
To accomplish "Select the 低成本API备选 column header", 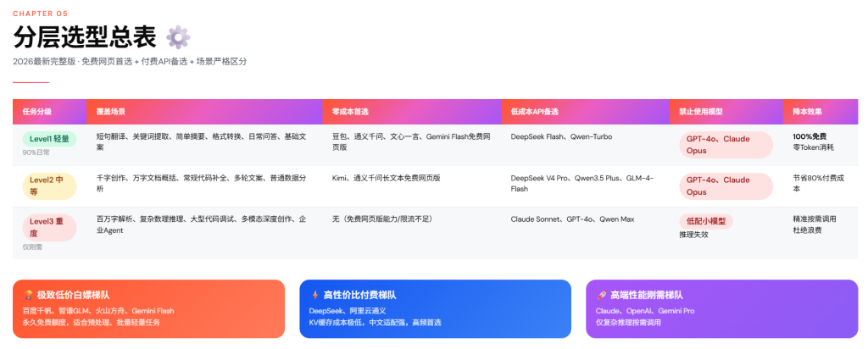I will [x=585, y=112].
